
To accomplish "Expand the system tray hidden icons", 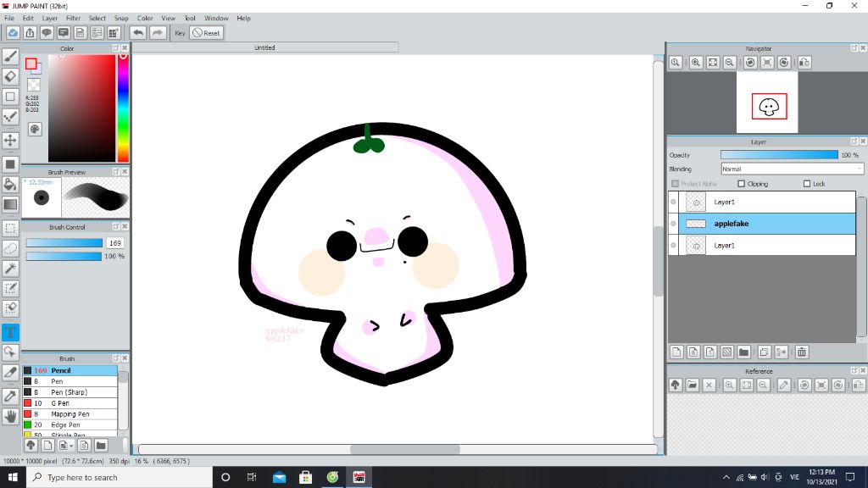I will 726,477.
